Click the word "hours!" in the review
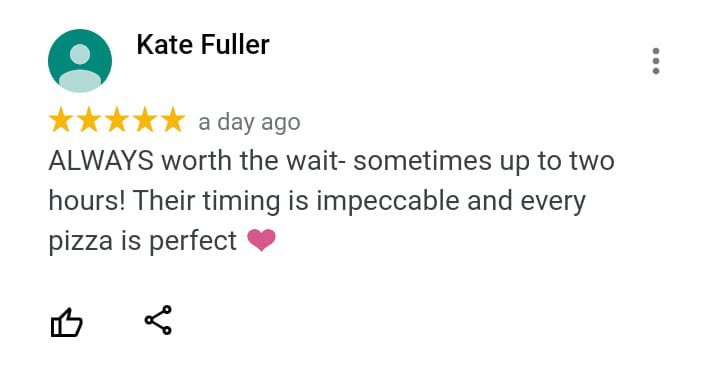 87,201
